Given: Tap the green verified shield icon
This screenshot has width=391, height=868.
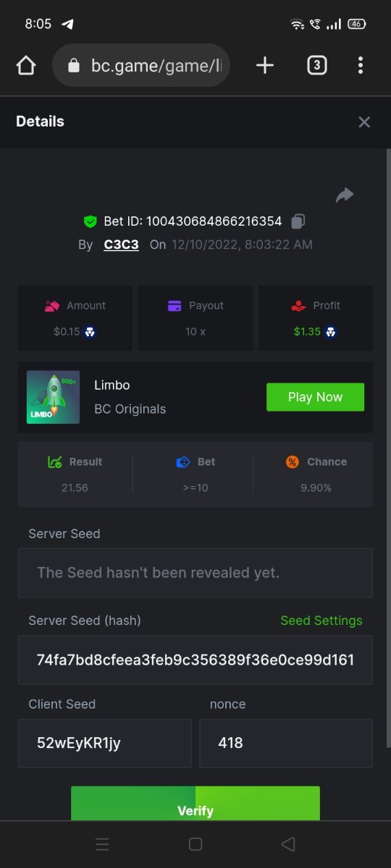Looking at the screenshot, I should (x=91, y=221).
